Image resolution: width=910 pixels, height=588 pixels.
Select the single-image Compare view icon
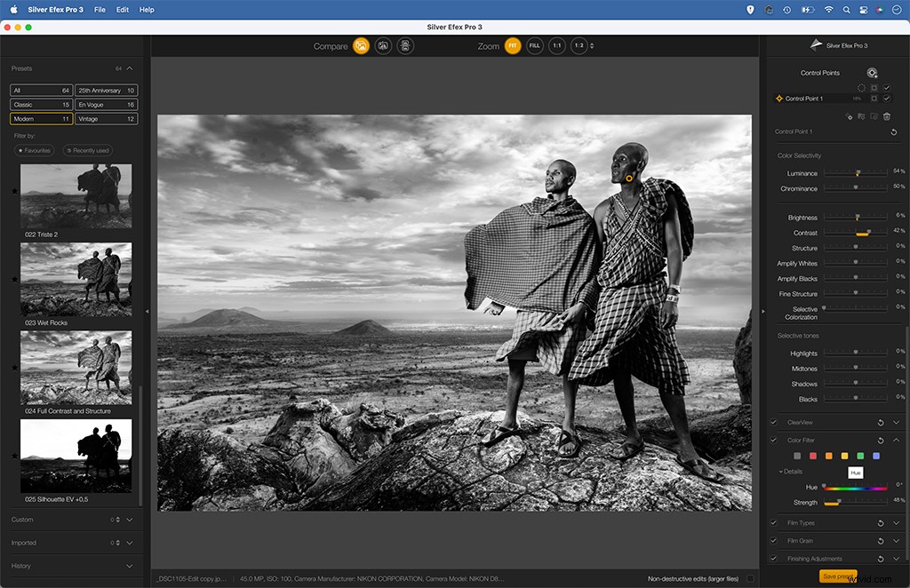click(362, 45)
